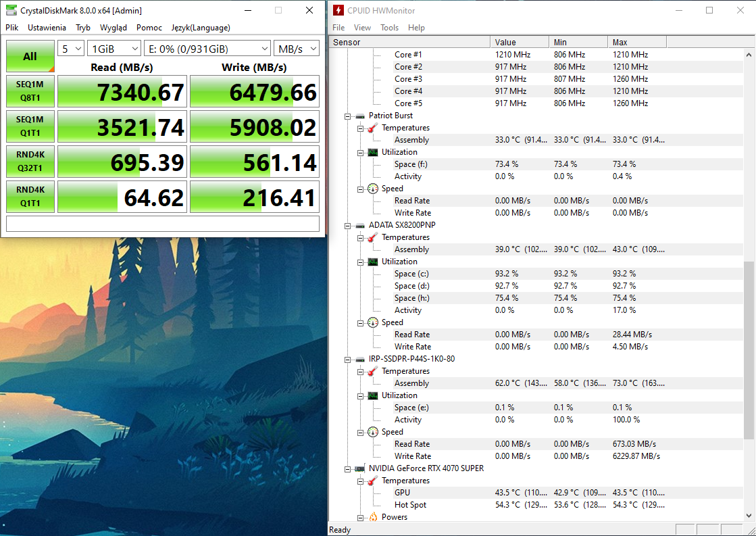The image size is (756, 536).
Task: Click the Max column header
Action: click(x=637, y=42)
